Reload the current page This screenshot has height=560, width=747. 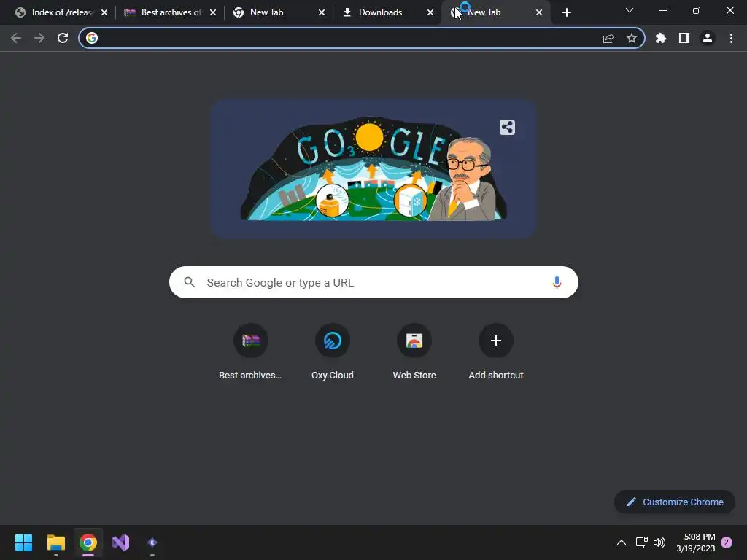click(x=63, y=38)
